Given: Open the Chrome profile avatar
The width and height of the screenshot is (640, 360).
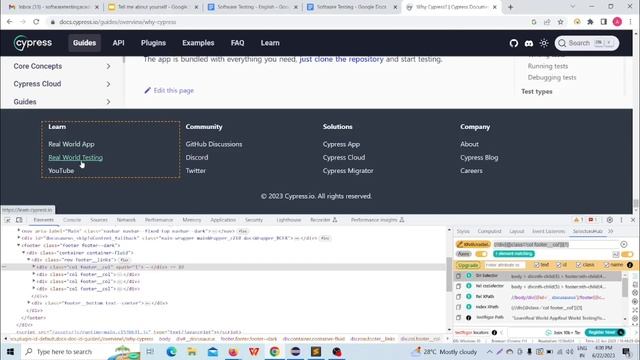Looking at the screenshot, I should click(617, 22).
